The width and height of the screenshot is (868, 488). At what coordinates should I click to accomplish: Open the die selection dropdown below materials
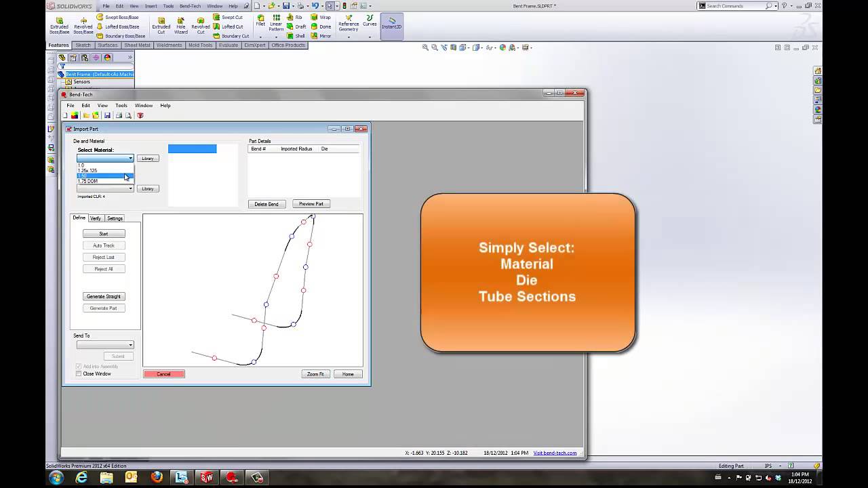(x=105, y=188)
